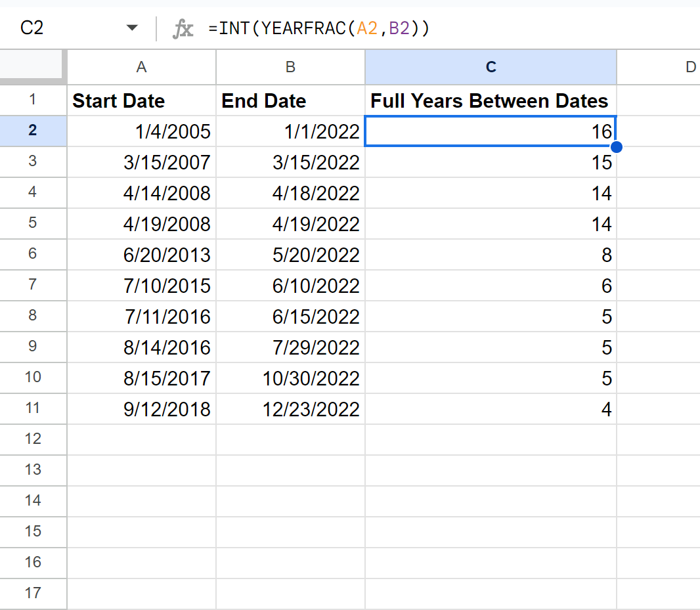Select cell with start date 4/19/2008
Viewport: 700px width, 610px height.
(x=142, y=224)
